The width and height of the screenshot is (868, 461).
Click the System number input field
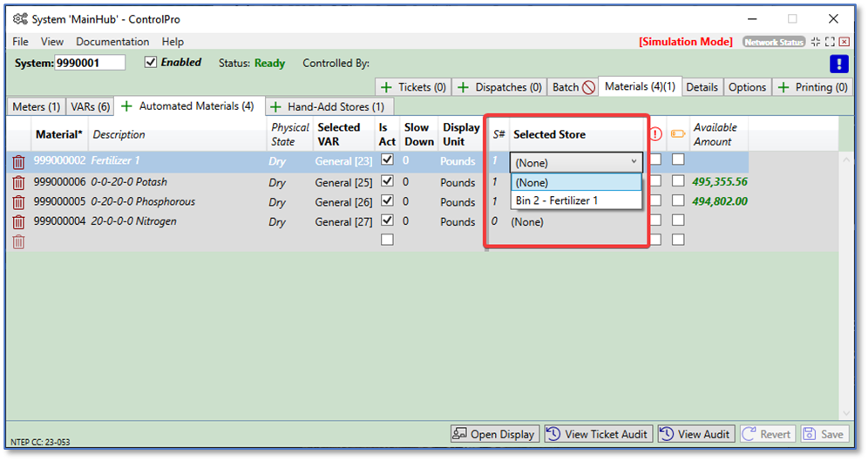90,63
